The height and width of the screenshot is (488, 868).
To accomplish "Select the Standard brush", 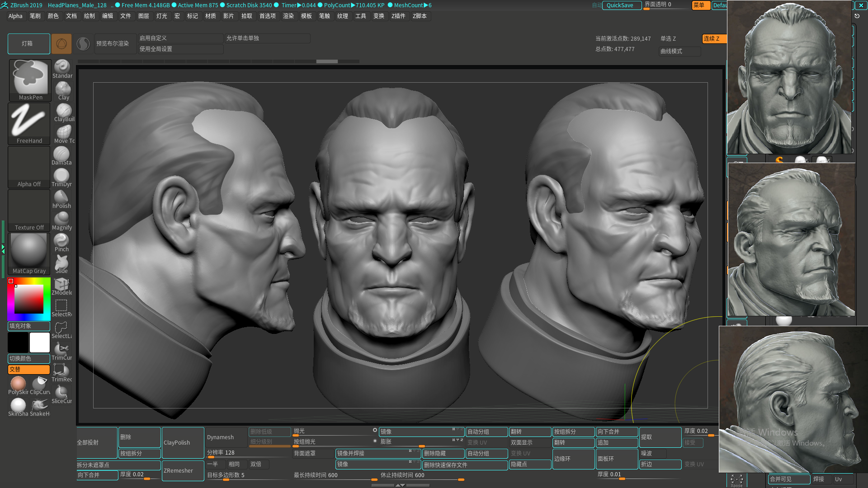I will click(62, 70).
